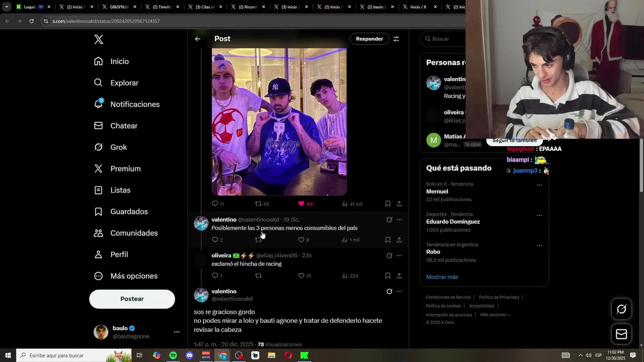The width and height of the screenshot is (644, 362).
Task: Open reply sorting settings next to Responder
Action: (396, 39)
